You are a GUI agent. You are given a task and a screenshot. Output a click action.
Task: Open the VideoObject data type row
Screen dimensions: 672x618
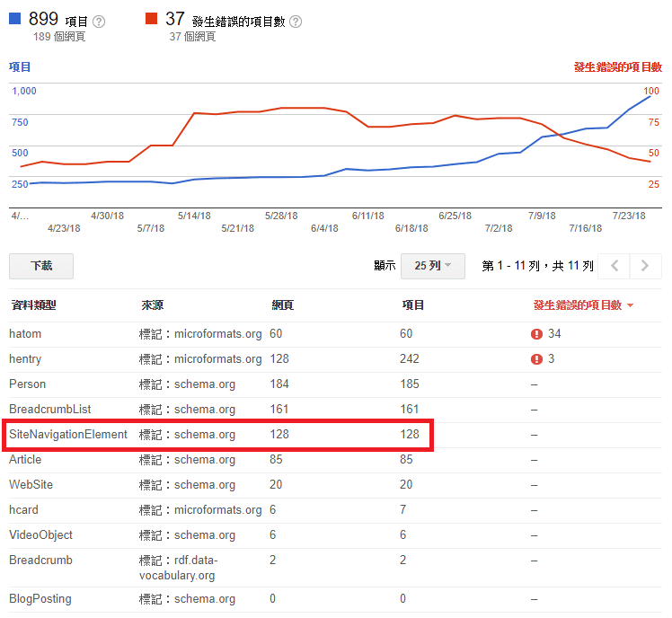(40, 535)
